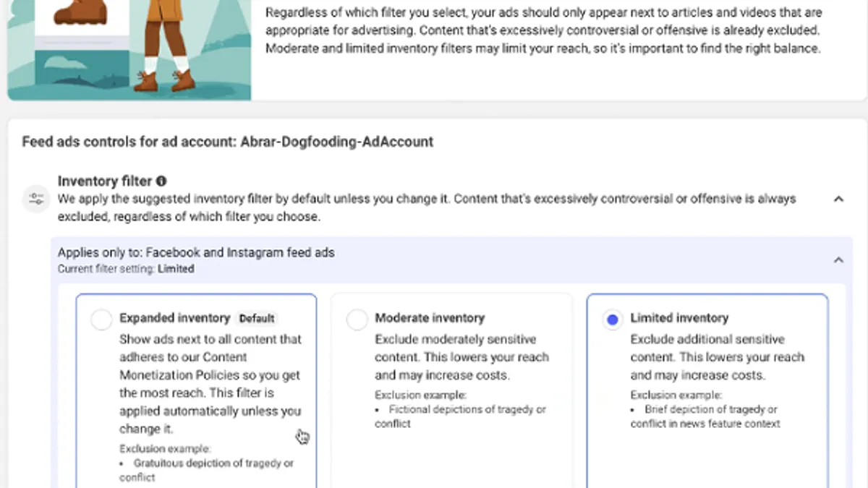
Task: Click the Inventory filter heading
Action: [105, 181]
